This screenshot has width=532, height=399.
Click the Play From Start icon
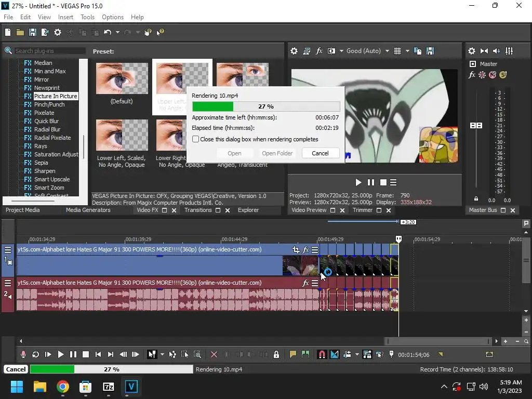pos(48,354)
